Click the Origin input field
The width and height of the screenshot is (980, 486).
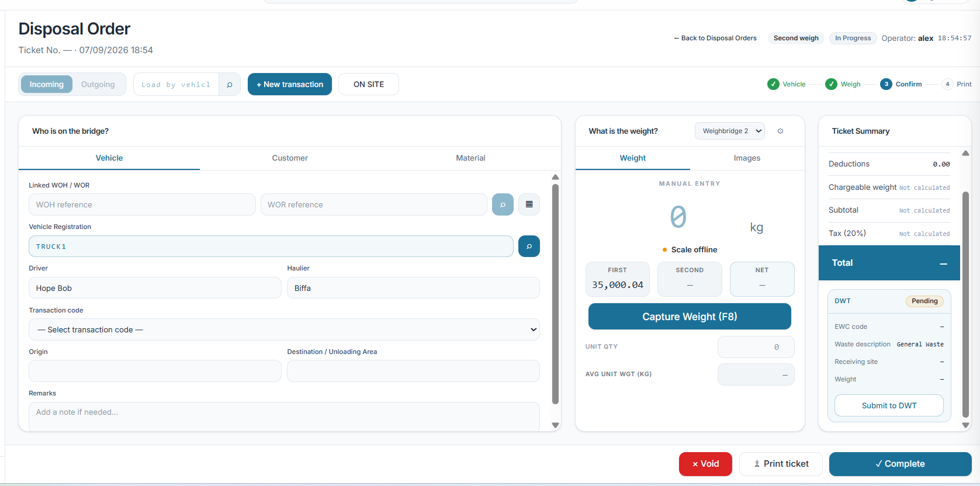(155, 371)
